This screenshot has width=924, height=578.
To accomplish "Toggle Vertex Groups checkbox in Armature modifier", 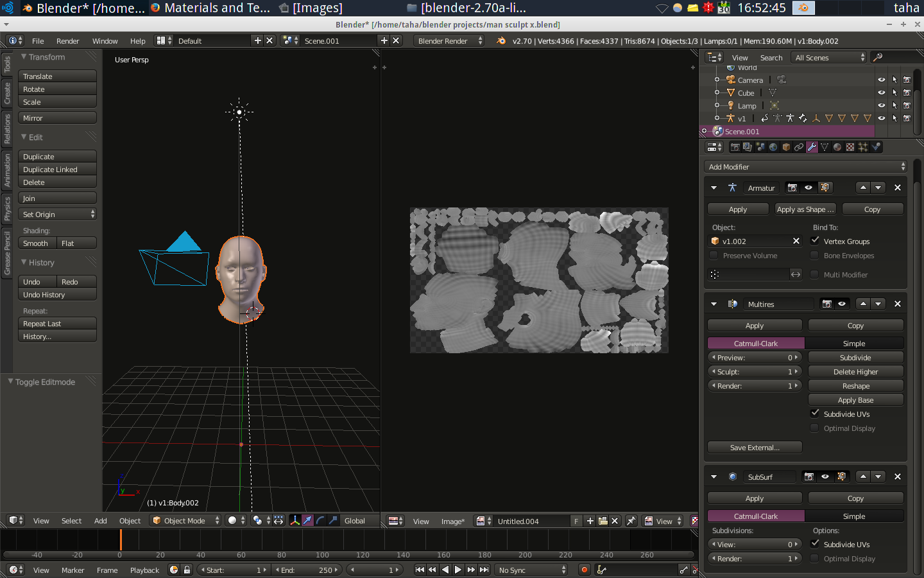I will tap(815, 240).
